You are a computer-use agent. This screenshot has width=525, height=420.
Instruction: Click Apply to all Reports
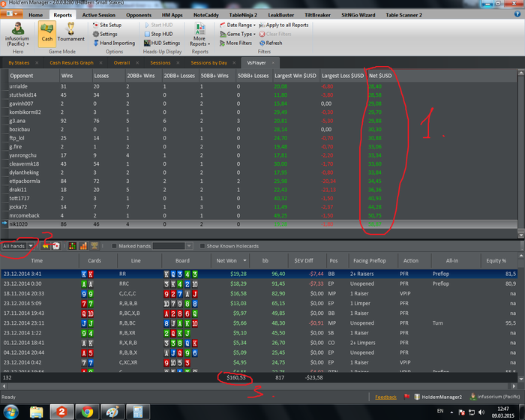click(284, 25)
